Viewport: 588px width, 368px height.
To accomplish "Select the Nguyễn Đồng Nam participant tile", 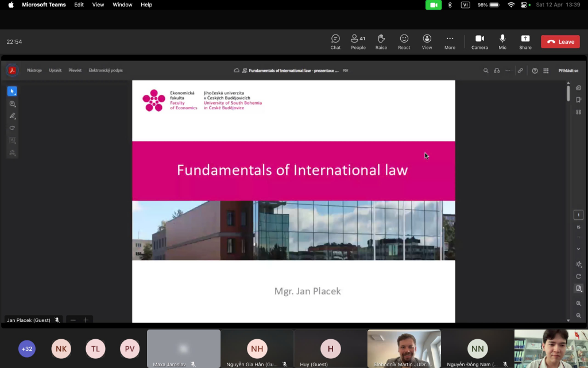I will pyautogui.click(x=478, y=349).
